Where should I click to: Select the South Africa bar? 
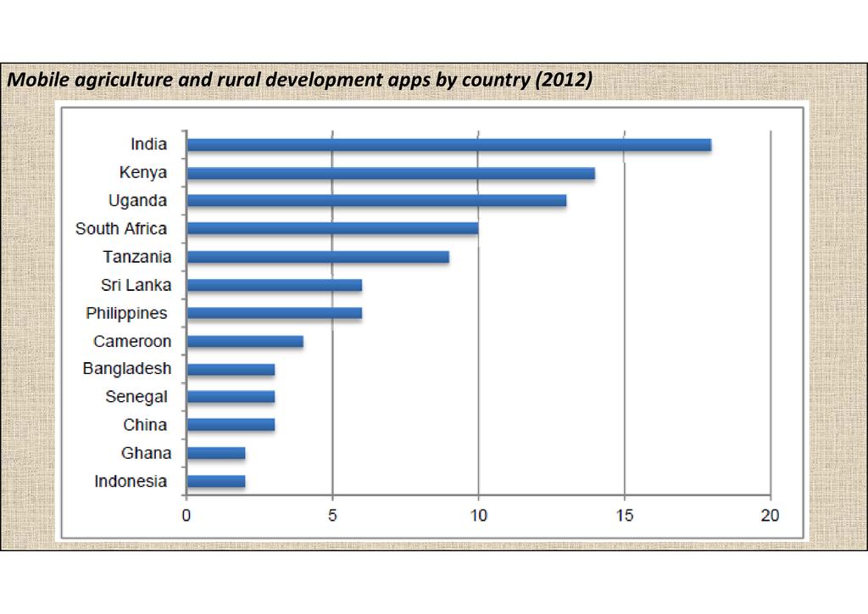coord(332,229)
